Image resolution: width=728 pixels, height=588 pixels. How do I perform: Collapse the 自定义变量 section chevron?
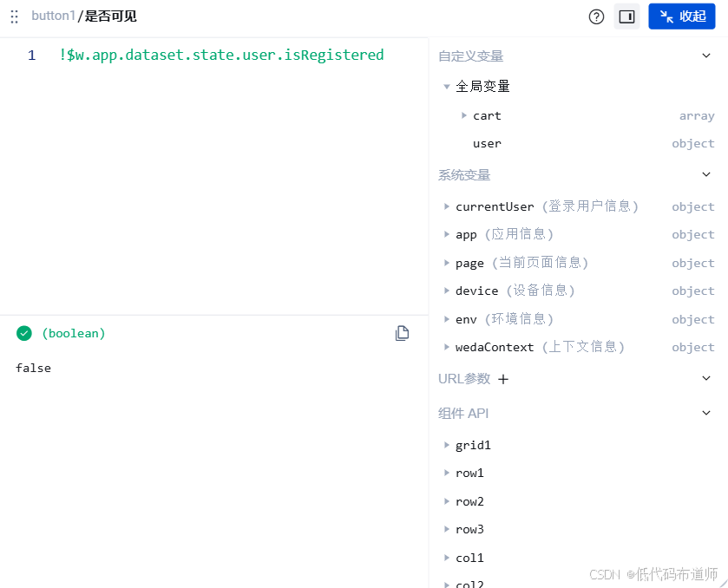(706, 56)
